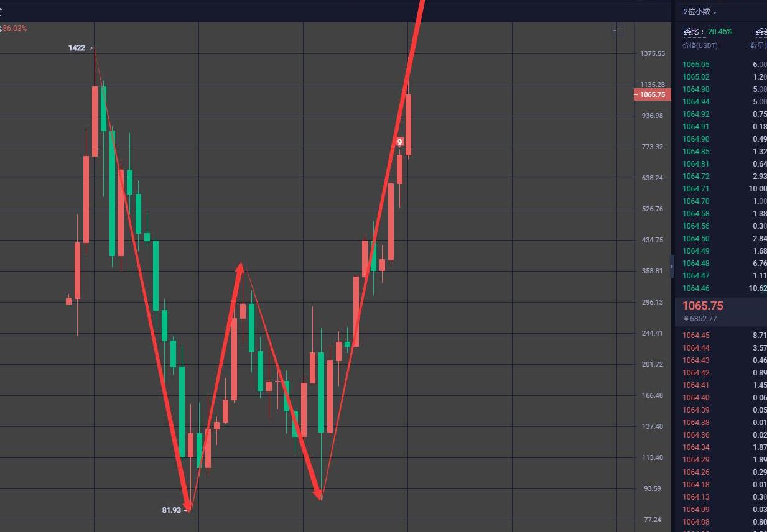Click the 价格(USDT) column header
767x532 pixels.
click(700, 45)
